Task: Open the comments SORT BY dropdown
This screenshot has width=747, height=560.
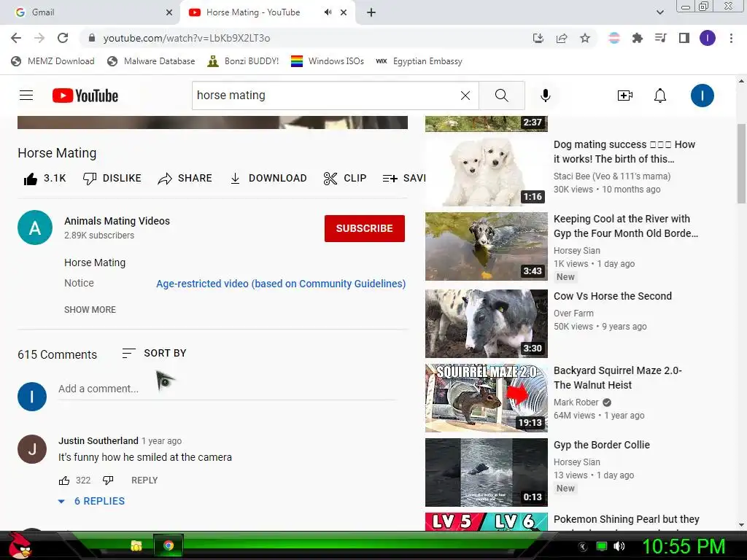Action: [154, 354]
